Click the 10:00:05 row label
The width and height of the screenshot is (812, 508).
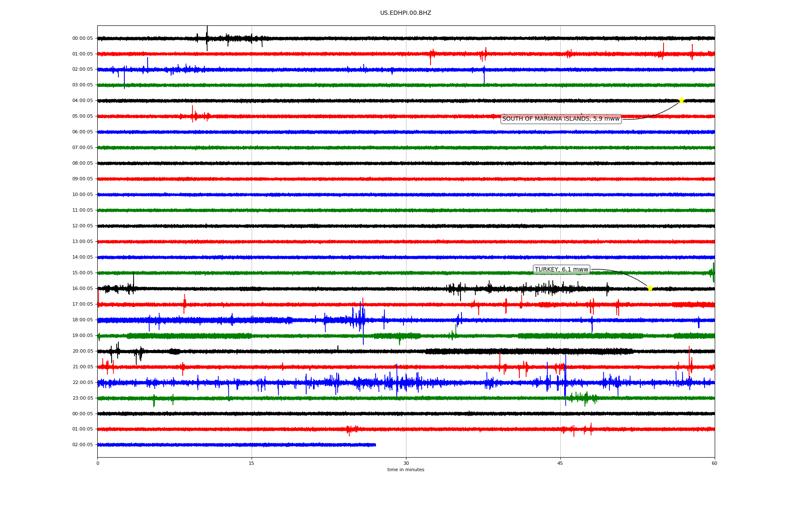click(x=82, y=195)
